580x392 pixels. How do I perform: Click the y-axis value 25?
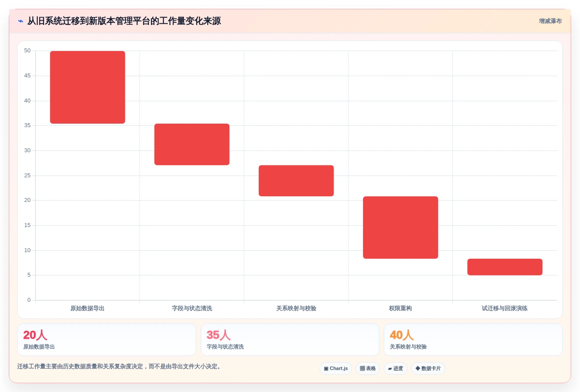pyautogui.click(x=27, y=176)
